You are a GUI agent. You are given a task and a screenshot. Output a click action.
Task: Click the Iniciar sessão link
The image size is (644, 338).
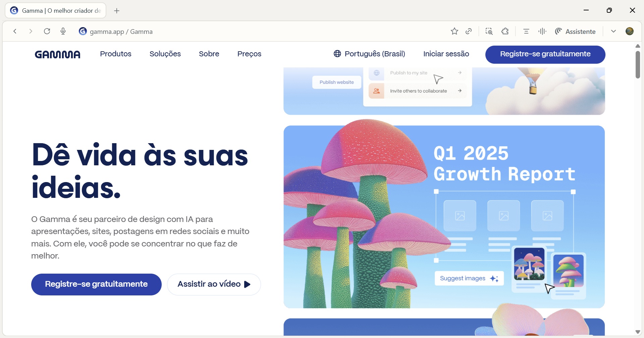(446, 54)
